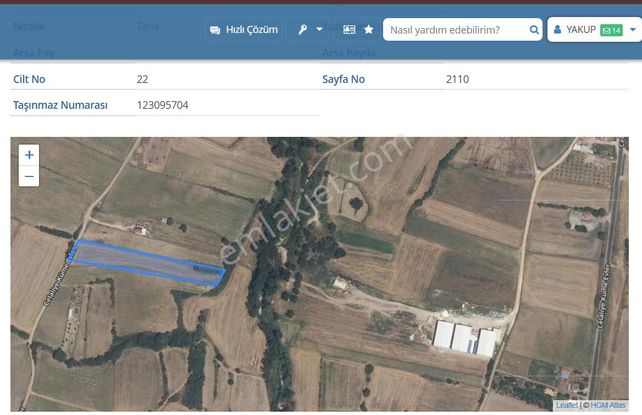This screenshot has width=642, height=415.
Task: Focus the 'Nasıl yardım edebilirim?' search field
Action: [463, 29]
